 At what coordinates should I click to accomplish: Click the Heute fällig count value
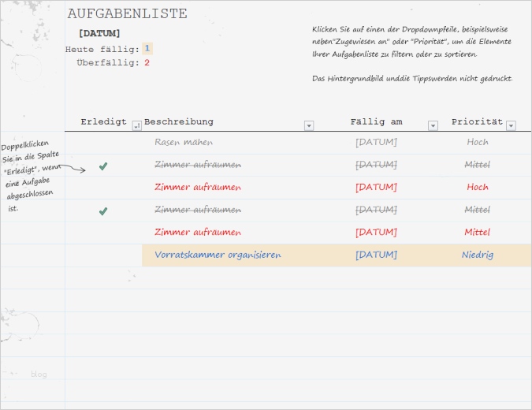147,49
